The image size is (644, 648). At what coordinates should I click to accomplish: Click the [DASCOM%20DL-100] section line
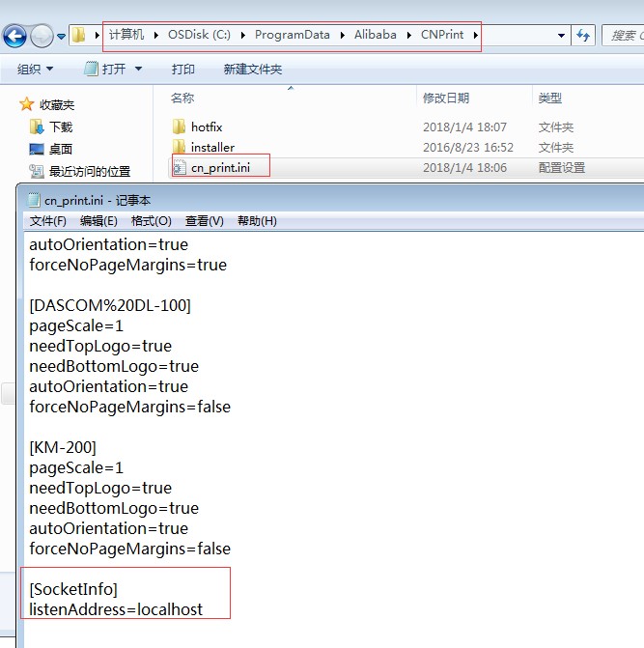click(x=110, y=306)
